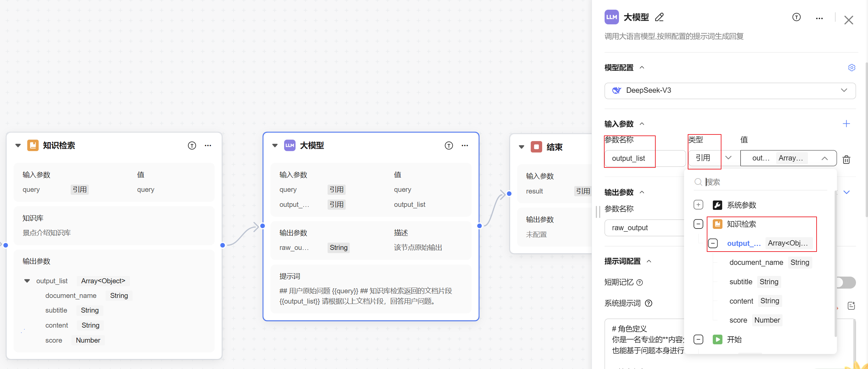Click the more options icon on 知识检索 node
The height and width of the screenshot is (369, 868).
pos(208,145)
